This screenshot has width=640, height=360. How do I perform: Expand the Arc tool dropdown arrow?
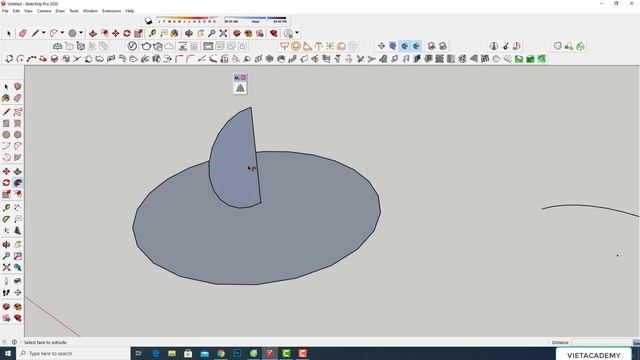point(62,33)
